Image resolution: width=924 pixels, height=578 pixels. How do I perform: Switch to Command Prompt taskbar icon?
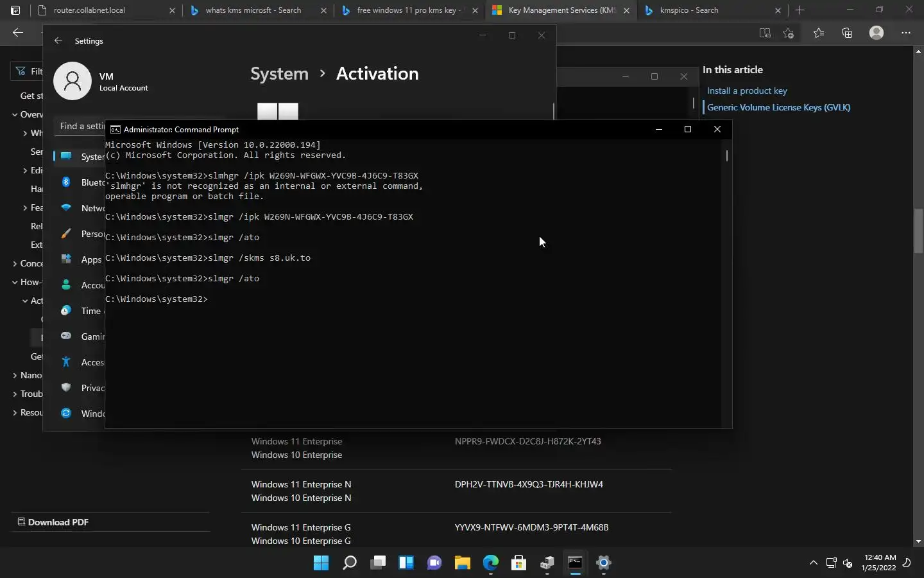pyautogui.click(x=576, y=563)
